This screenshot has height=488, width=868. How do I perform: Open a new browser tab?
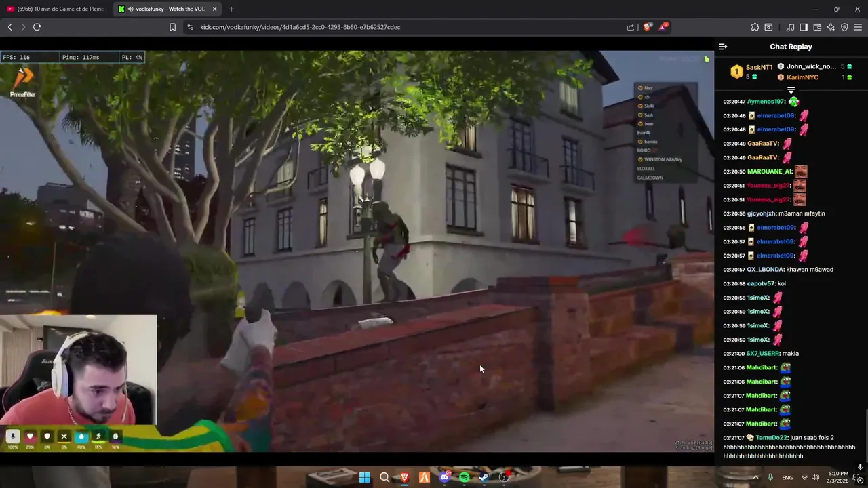click(x=231, y=9)
